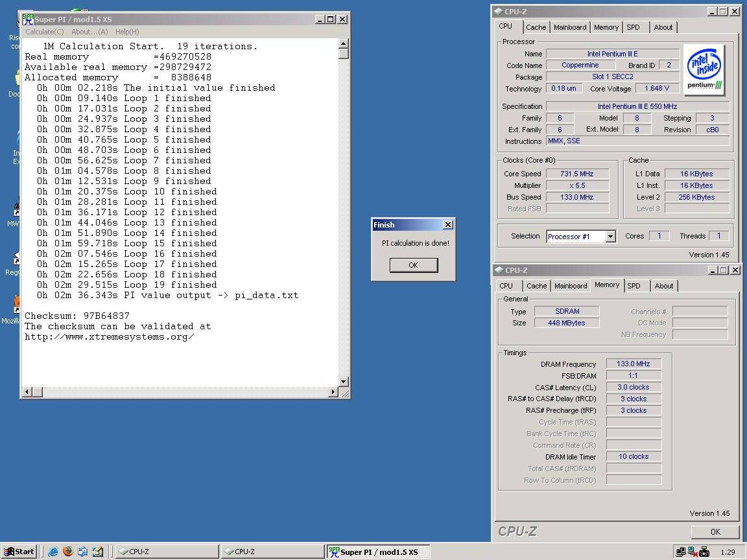Click the Loop 19 finished line
The image size is (747, 560).
pos(126,285)
